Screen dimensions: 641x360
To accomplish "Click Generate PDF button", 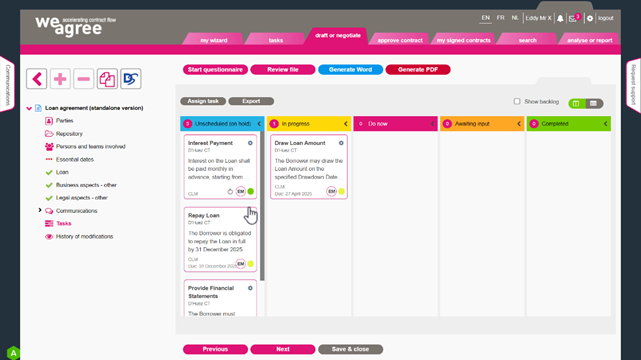I will [x=418, y=70].
